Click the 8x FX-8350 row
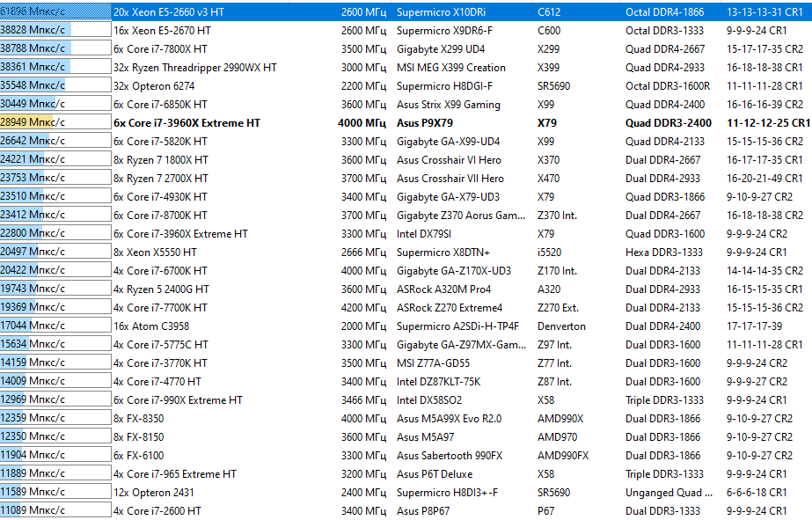This screenshot has width=812, height=520. pos(406,419)
